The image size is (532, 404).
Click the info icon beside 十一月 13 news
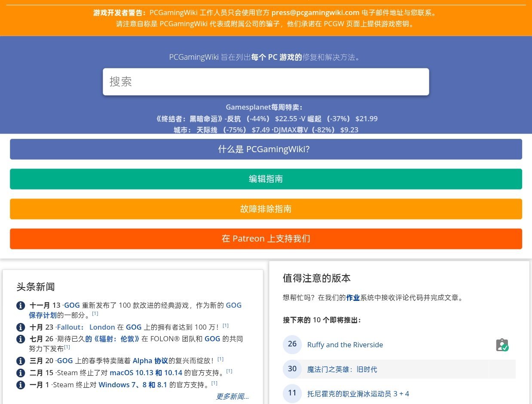point(21,306)
